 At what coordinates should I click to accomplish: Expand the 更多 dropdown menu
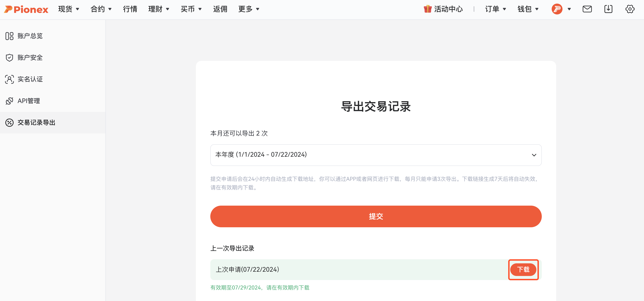[249, 9]
